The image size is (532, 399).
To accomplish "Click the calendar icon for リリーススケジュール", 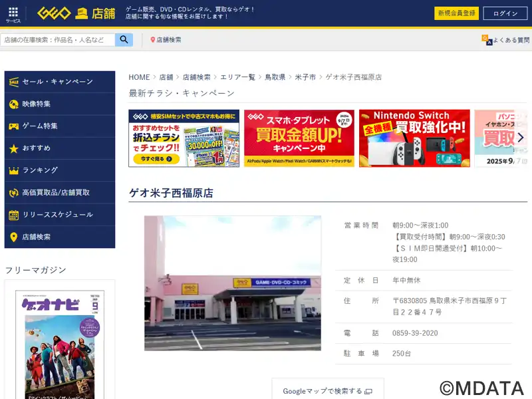I will click(13, 215).
